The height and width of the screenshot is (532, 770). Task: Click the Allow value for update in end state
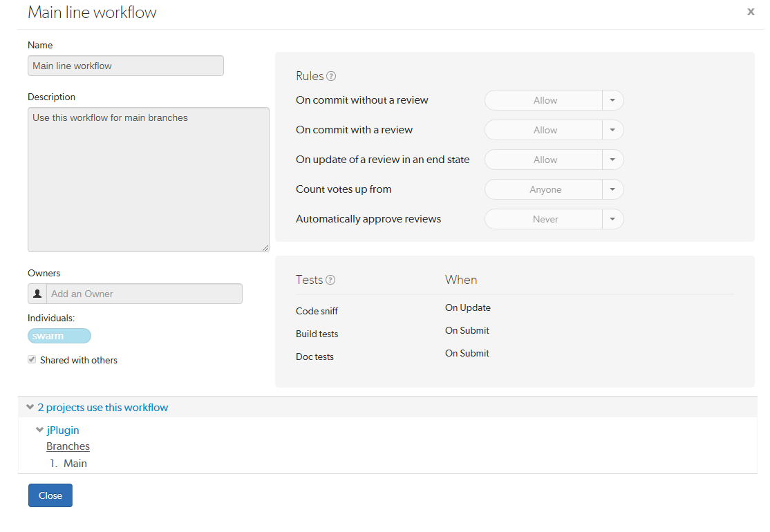543,160
